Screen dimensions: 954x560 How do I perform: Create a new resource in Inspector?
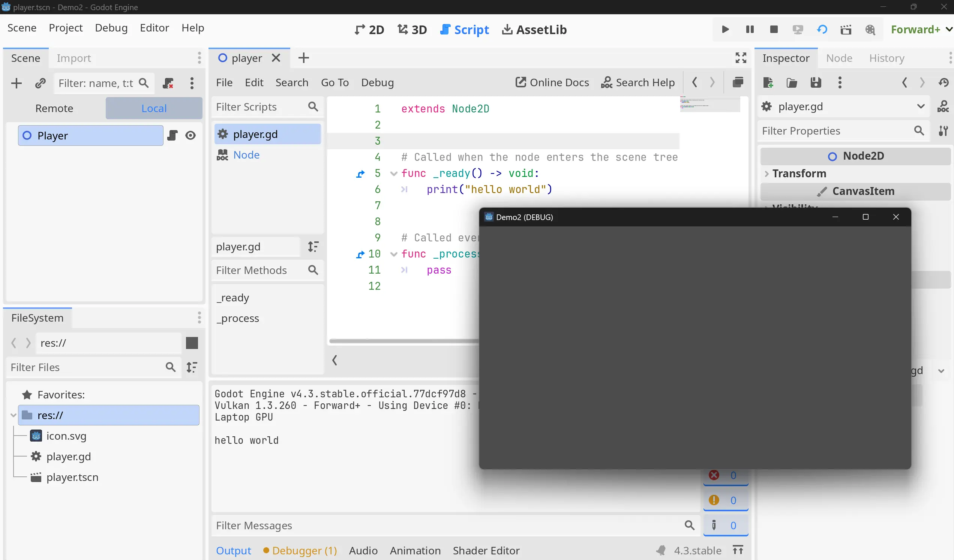point(768,82)
